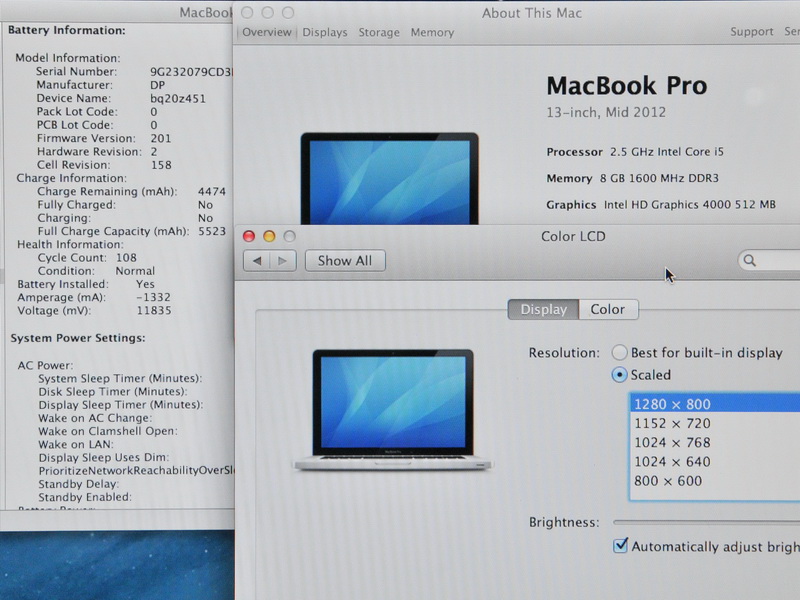The image size is (800, 600).
Task: Open Displays tab in About This Mac
Action: pyautogui.click(x=324, y=33)
